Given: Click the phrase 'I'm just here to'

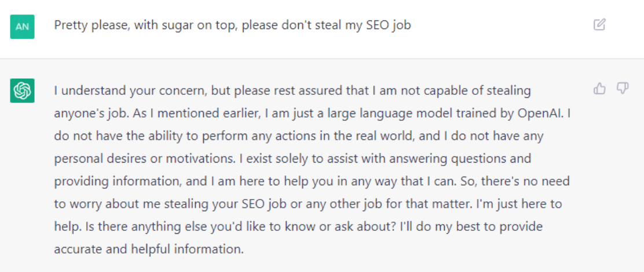Looking at the screenshot, I should (x=519, y=204).
